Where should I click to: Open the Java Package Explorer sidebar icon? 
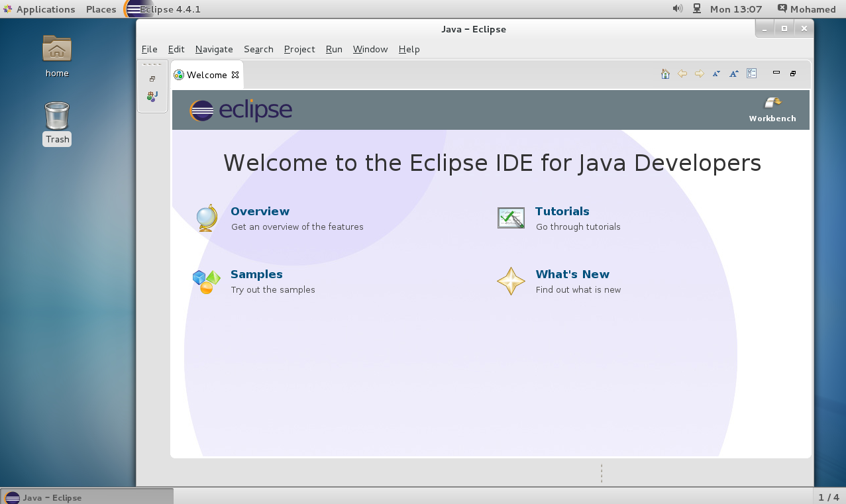[x=152, y=97]
